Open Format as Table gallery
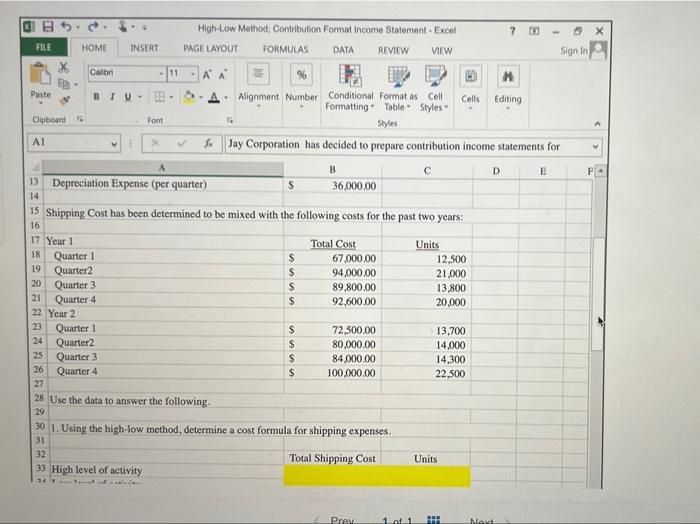700x524 pixels. [398, 88]
